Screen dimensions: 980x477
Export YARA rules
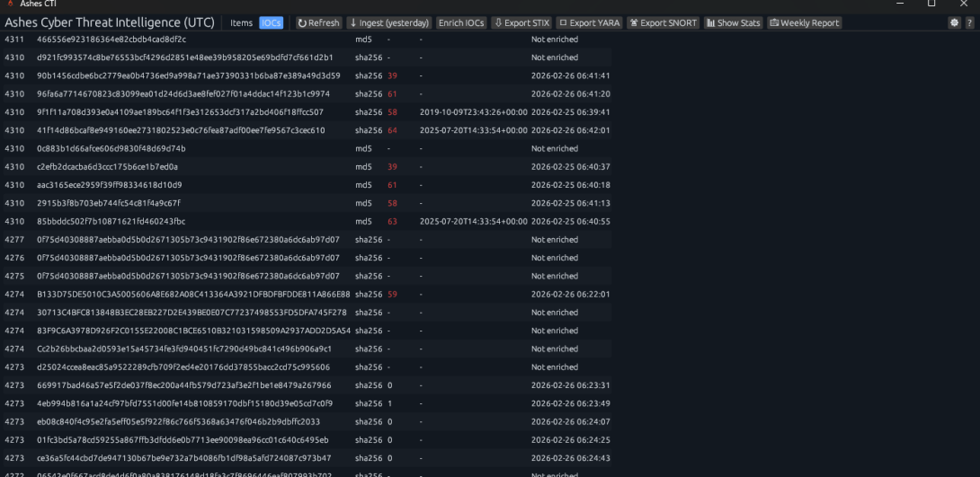[x=590, y=23]
